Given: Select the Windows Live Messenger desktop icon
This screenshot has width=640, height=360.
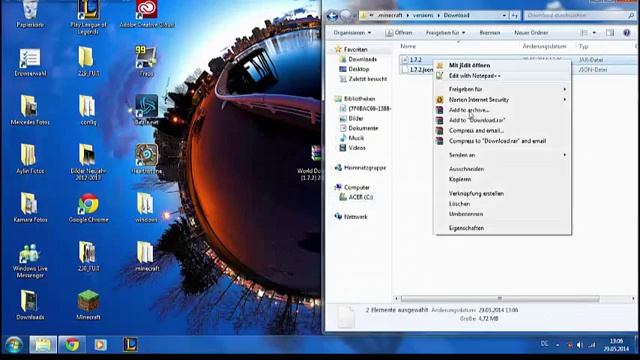Looking at the screenshot, I should click(30, 260).
